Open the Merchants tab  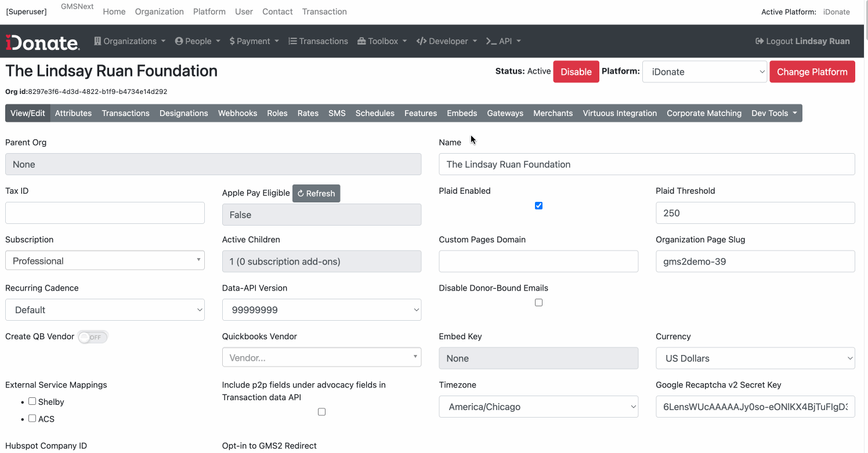point(553,113)
